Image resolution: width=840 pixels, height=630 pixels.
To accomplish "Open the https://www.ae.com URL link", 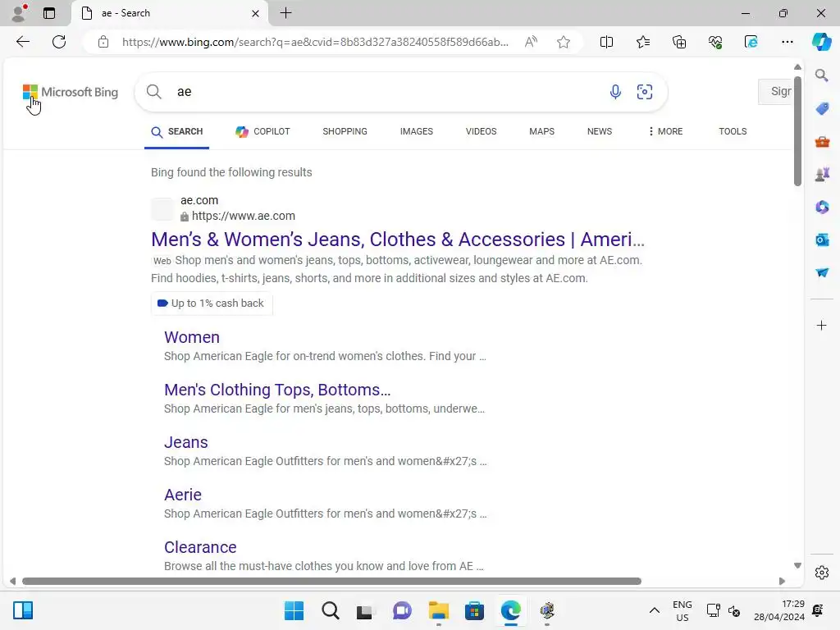I will 243,216.
